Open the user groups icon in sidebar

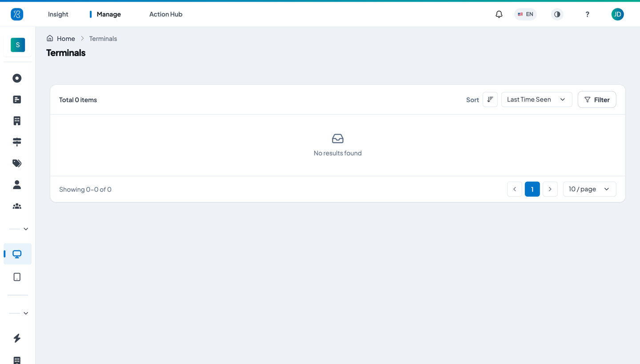point(17,206)
